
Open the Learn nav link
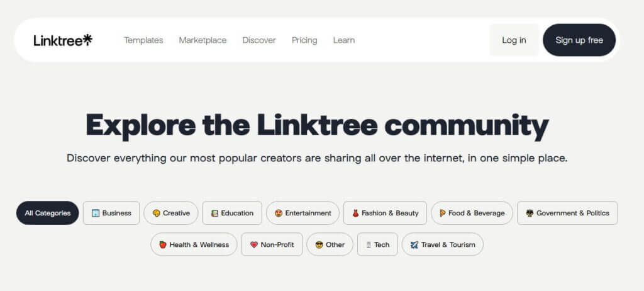click(x=344, y=40)
